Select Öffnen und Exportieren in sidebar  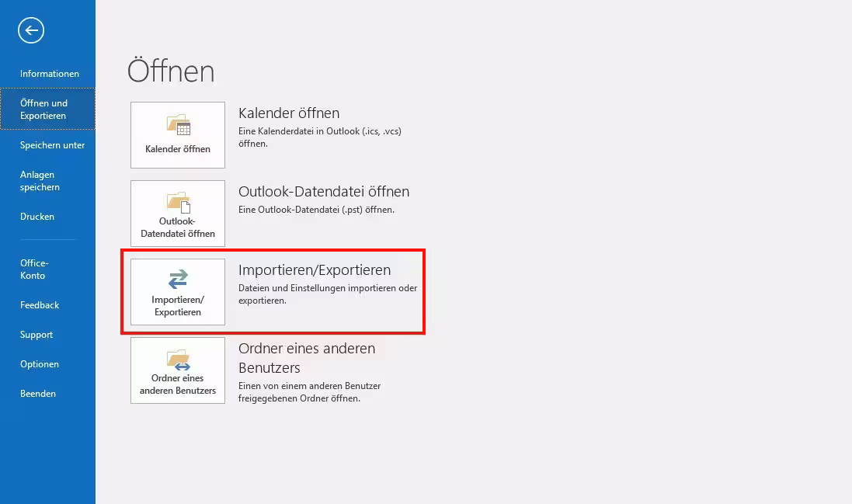[48, 109]
